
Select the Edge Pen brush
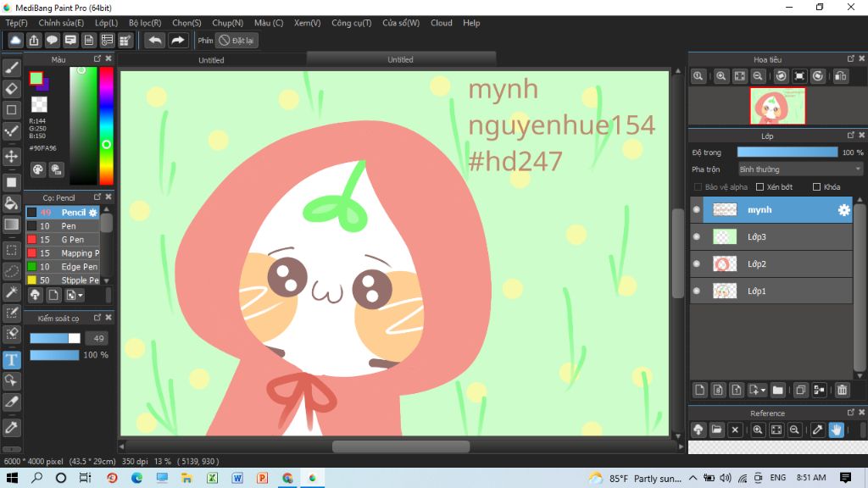[63, 267]
